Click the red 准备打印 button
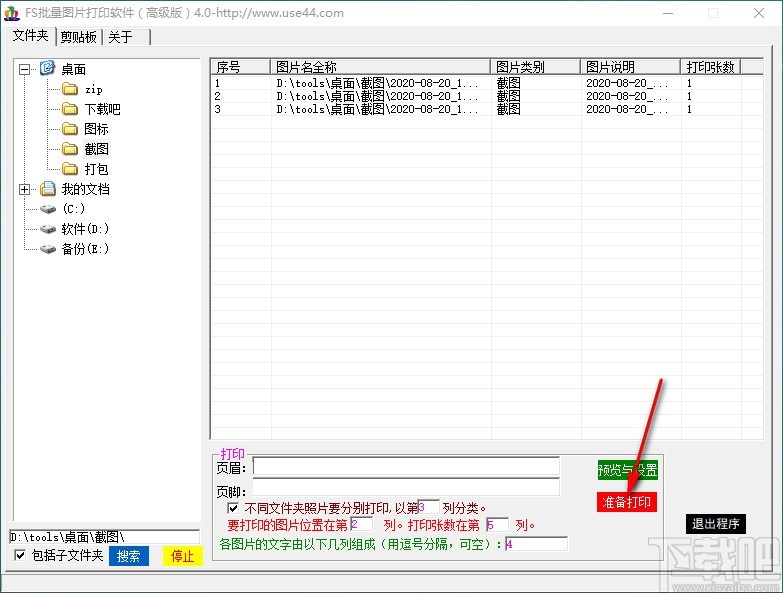The image size is (783, 593). 627,502
